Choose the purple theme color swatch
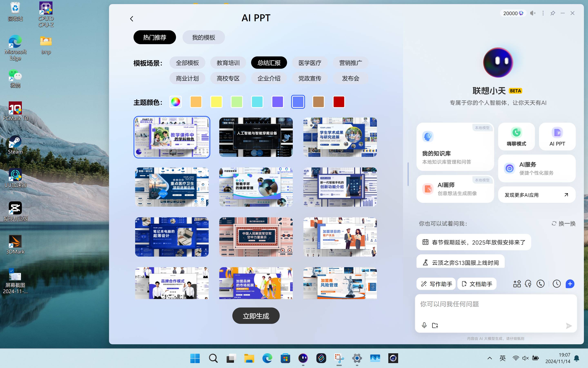The width and height of the screenshot is (588, 368). point(277,102)
